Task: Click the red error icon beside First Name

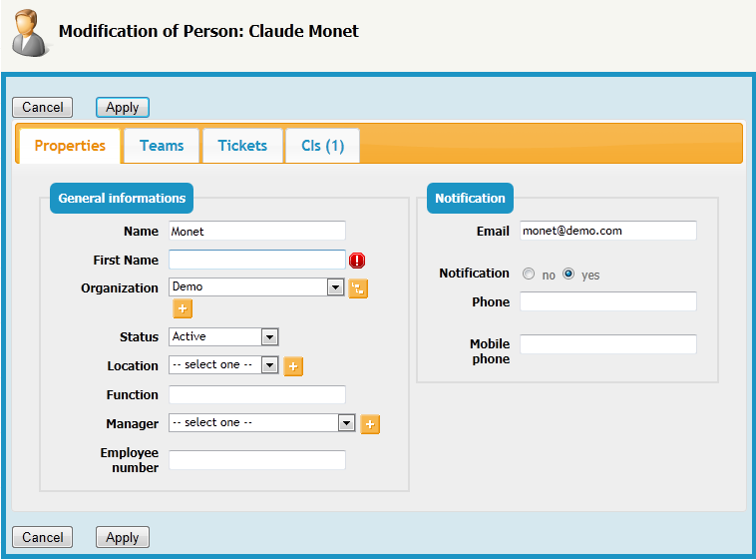Action: pos(357,261)
